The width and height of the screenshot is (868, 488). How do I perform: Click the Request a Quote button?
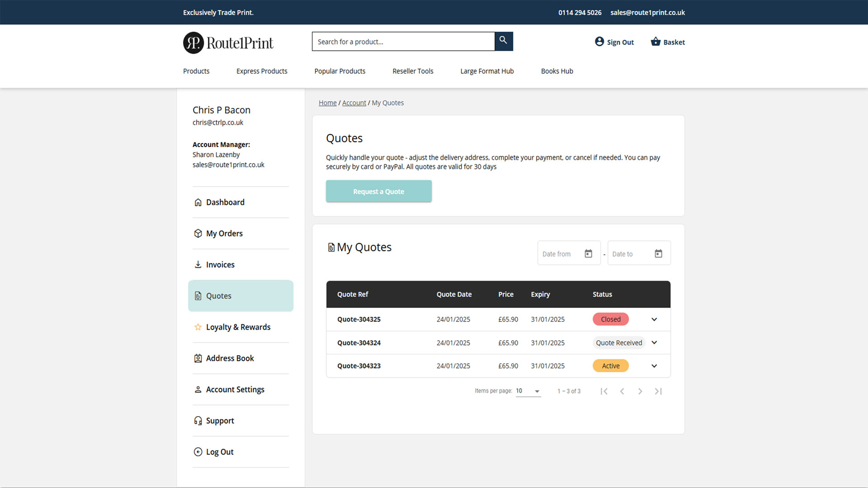point(379,191)
